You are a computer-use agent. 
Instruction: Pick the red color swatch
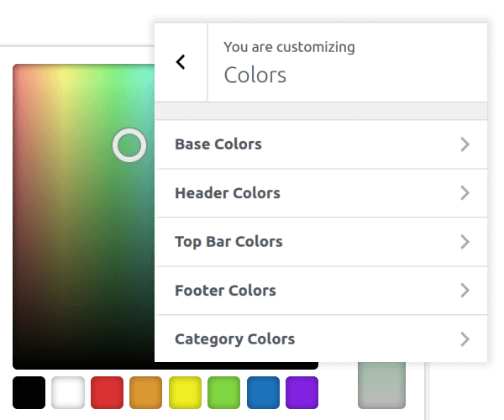(x=107, y=392)
